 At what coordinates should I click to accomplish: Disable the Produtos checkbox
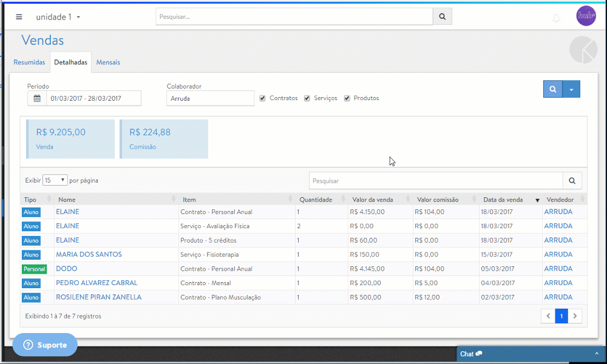[x=347, y=98]
